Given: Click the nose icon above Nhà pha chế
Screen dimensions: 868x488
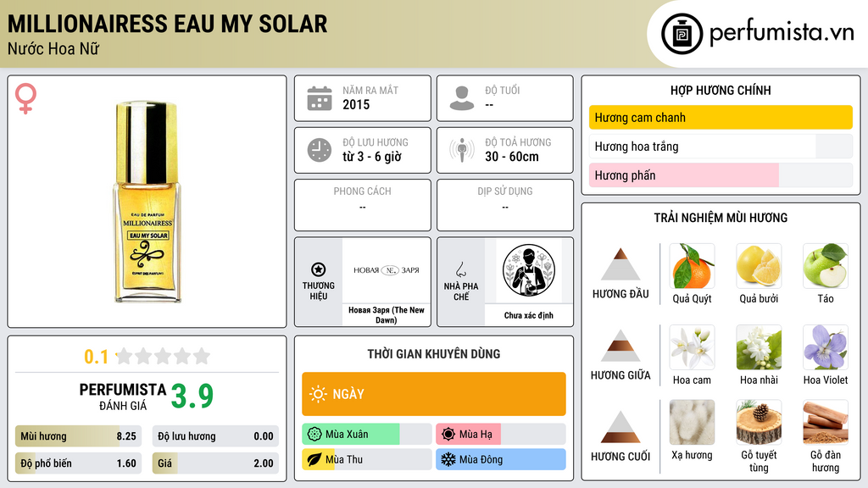Looking at the screenshot, I should coord(460,269).
